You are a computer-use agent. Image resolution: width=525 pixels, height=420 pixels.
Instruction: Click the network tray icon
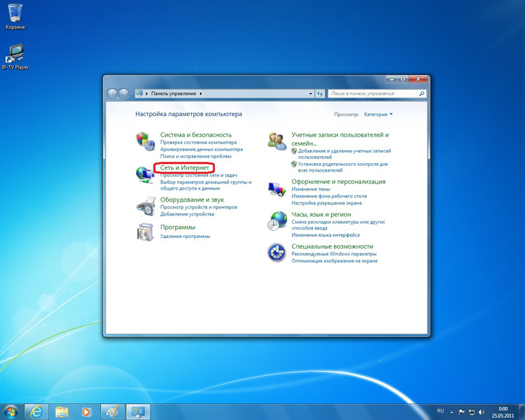pos(471,412)
